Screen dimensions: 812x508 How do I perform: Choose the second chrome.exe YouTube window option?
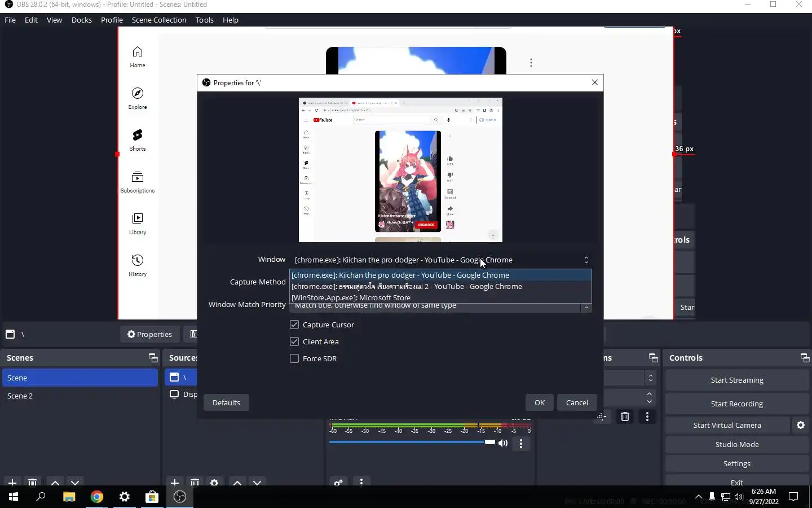(440, 286)
